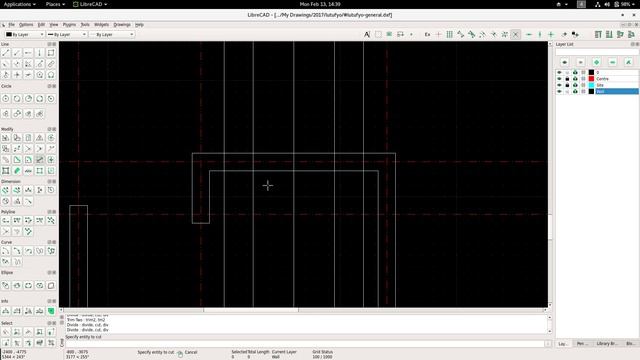The width and height of the screenshot is (640, 360).
Task: Open the line width By Layer dropdown
Action: coord(66,35)
